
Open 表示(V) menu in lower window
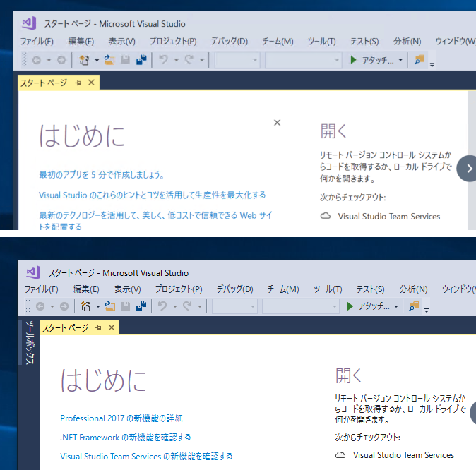pos(127,289)
